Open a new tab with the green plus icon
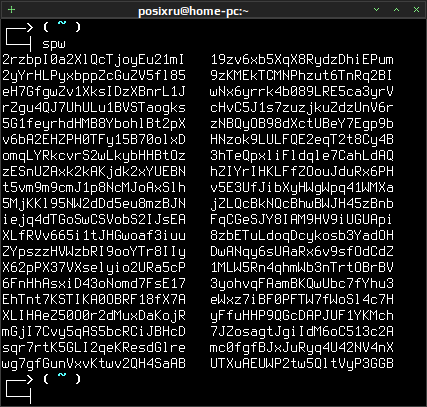 coord(11,10)
